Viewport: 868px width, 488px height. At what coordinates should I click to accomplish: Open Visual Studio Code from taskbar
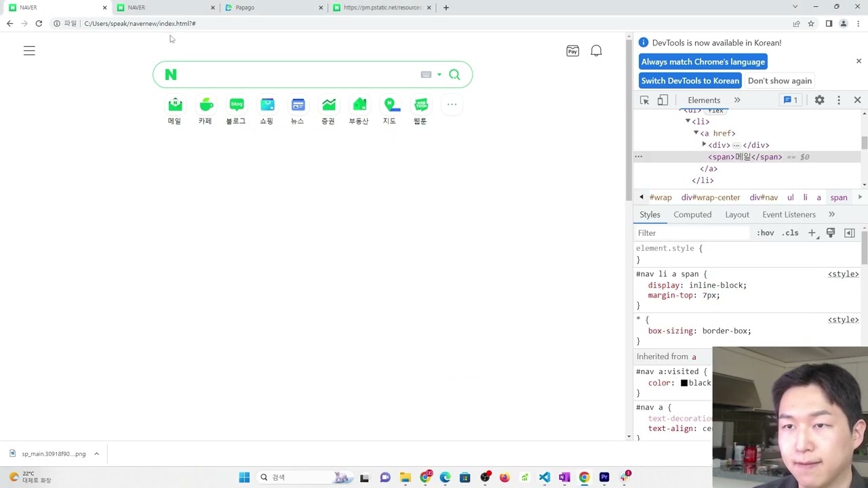(545, 477)
